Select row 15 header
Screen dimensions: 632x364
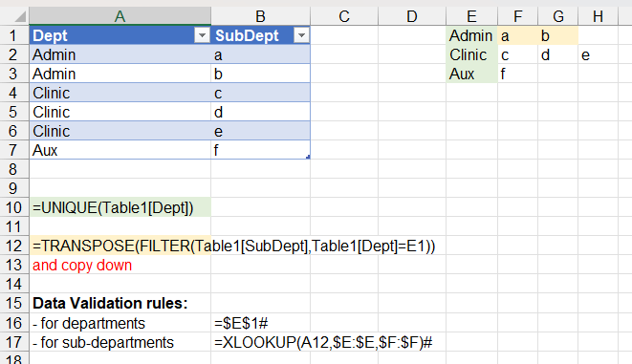point(13,303)
